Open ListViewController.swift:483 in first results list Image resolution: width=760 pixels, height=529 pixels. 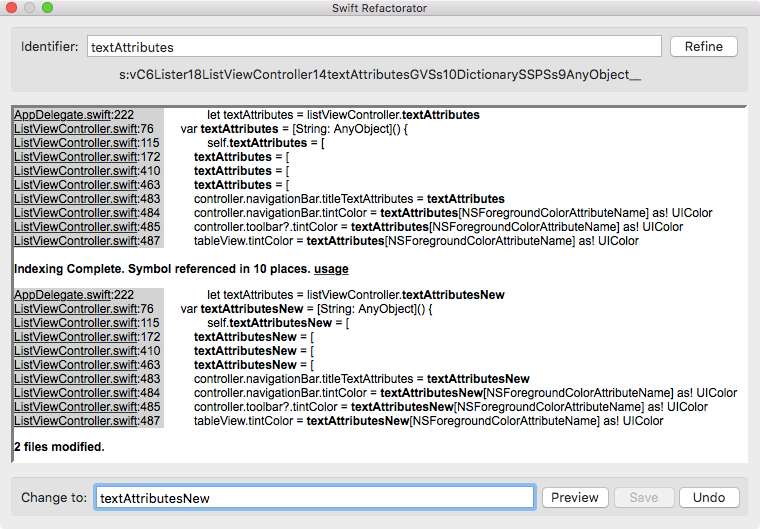pyautogui.click(x=87, y=199)
